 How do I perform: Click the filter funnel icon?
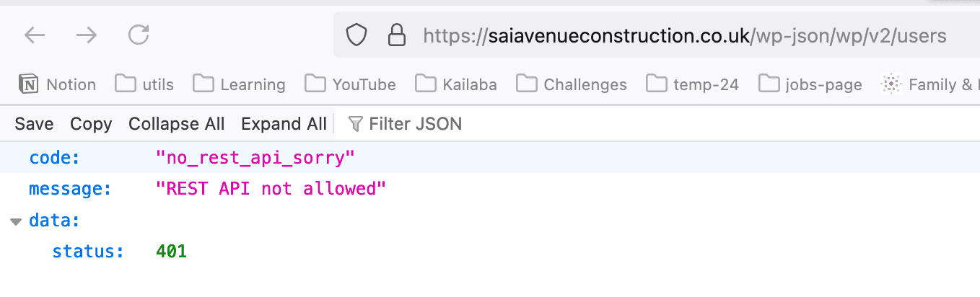point(355,124)
